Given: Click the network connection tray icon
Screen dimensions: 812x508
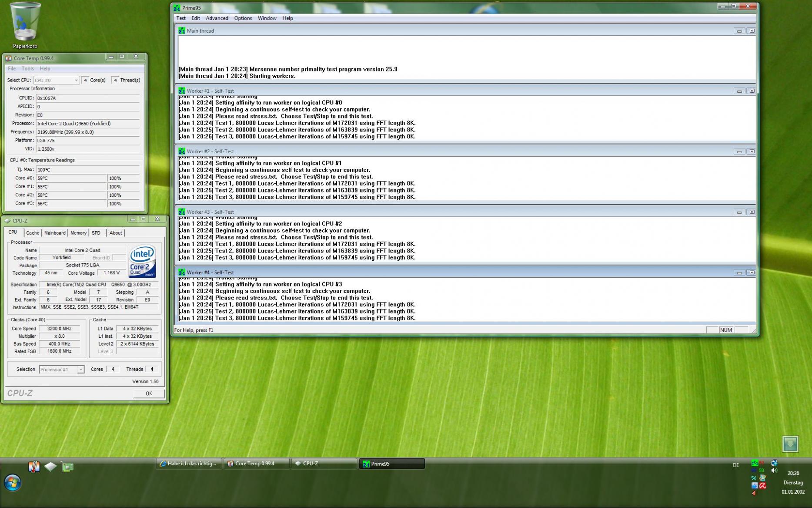Looking at the screenshot, I should (x=774, y=463).
